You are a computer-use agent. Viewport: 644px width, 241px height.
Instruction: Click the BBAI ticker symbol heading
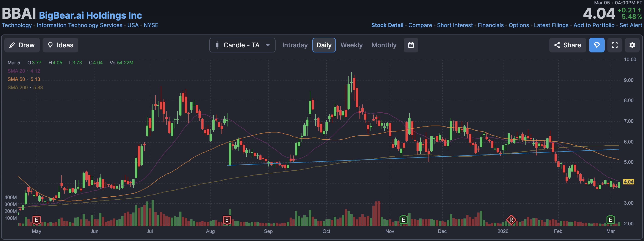pos(19,13)
